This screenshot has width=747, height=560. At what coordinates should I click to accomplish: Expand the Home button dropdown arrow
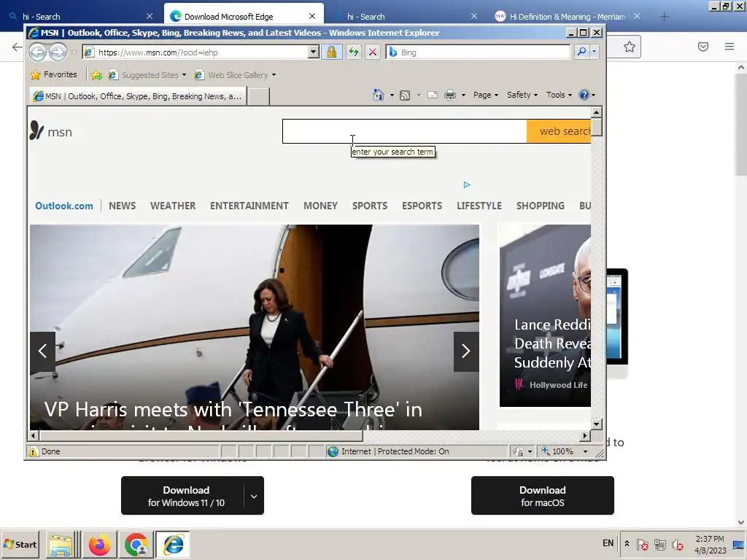coord(392,96)
